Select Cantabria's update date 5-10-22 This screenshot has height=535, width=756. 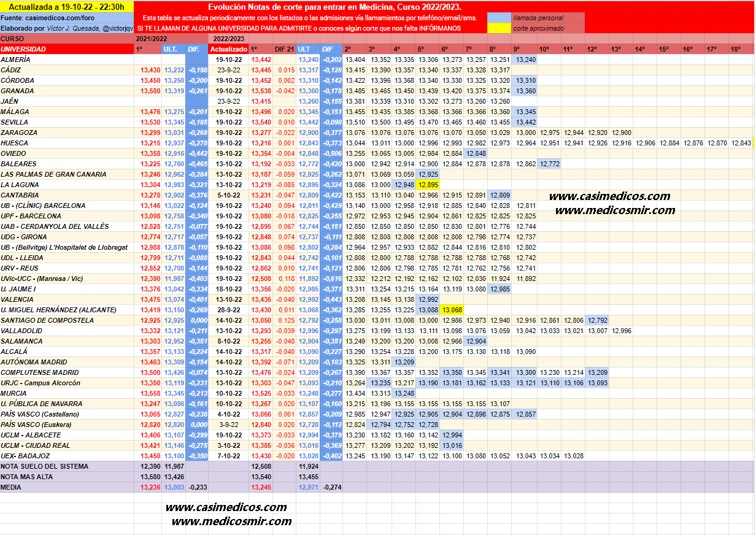coord(228,195)
